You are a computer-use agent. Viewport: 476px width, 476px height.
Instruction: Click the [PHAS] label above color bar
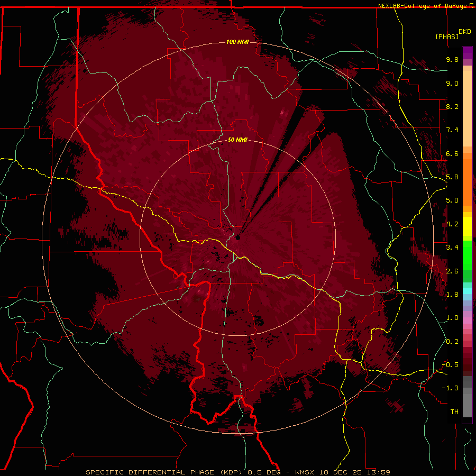click(447, 36)
